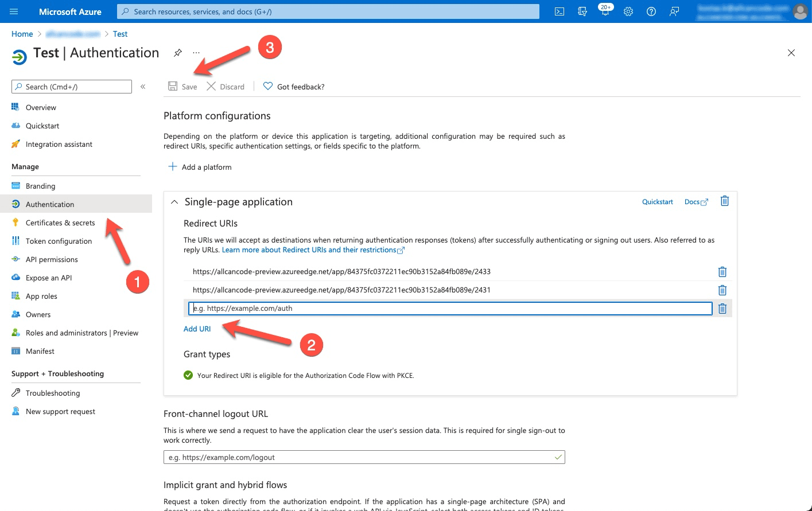This screenshot has height=511, width=812.
Task: Click the empty redirect URI input field
Action: 450,309
